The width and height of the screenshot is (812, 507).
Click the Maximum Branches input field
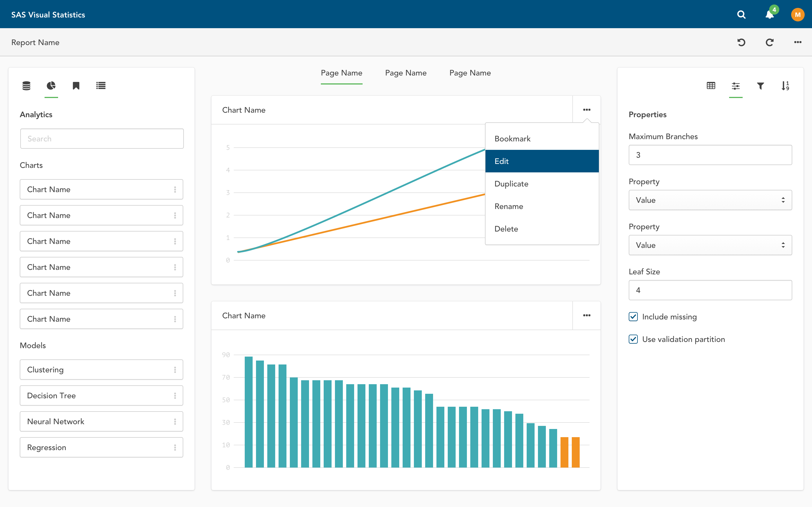point(710,155)
